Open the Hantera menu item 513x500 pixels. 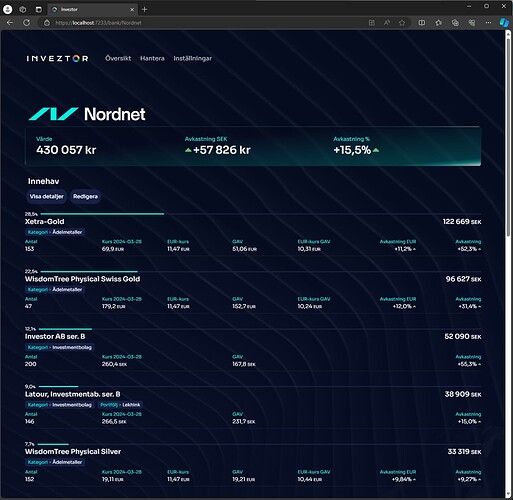tap(152, 58)
